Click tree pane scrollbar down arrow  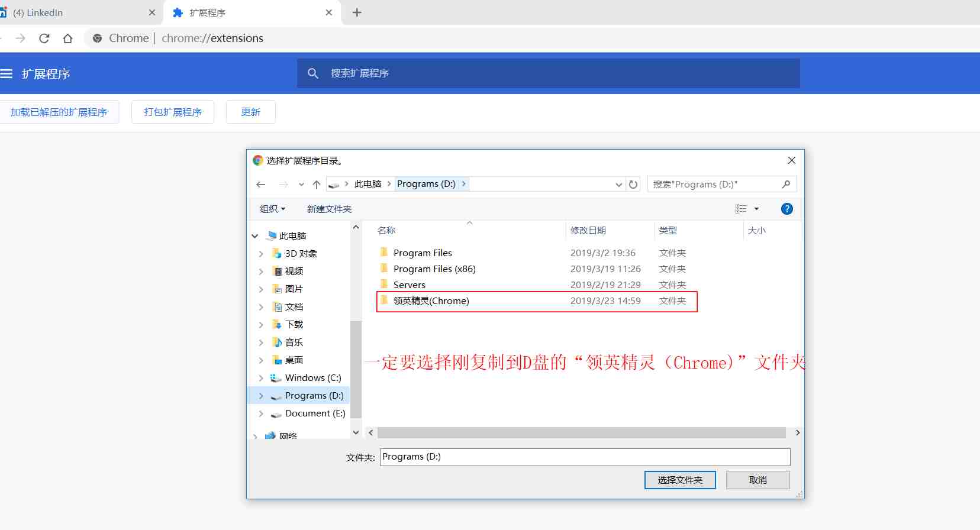pyautogui.click(x=356, y=432)
